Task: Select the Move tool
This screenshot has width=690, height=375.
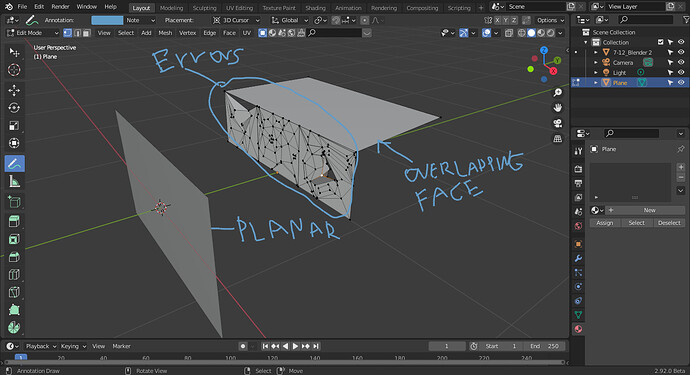Action: tap(14, 90)
